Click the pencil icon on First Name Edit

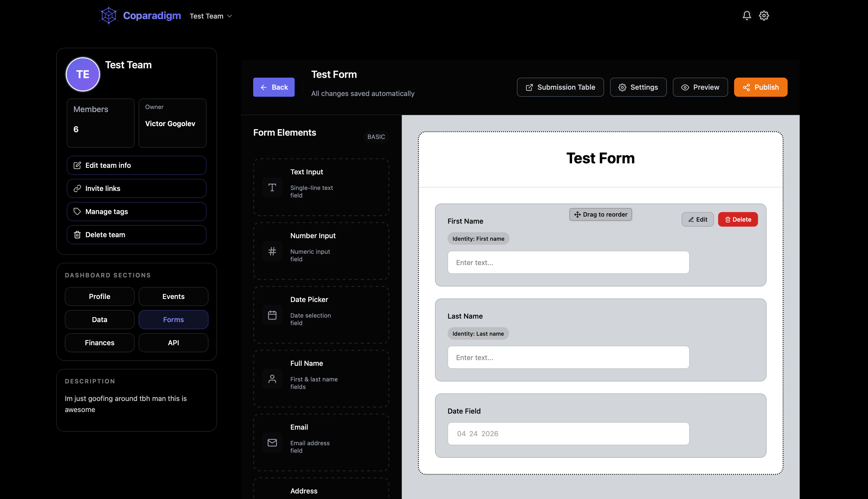coord(691,220)
